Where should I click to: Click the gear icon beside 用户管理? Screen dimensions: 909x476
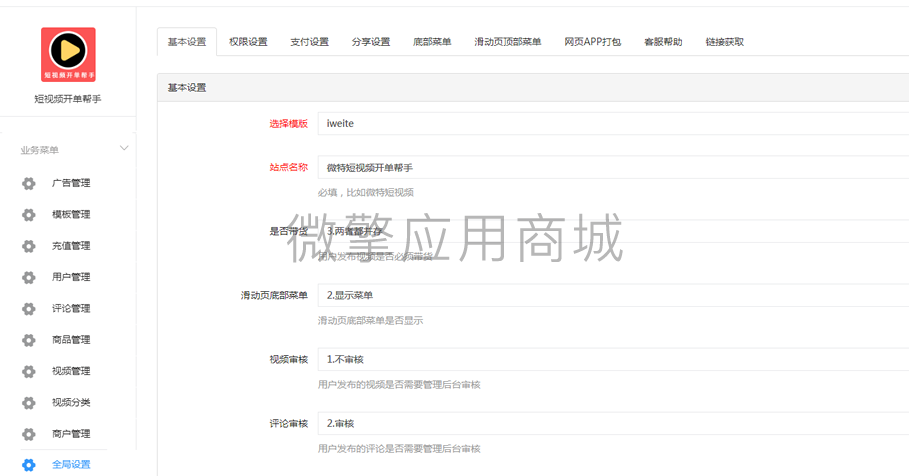(x=28, y=277)
